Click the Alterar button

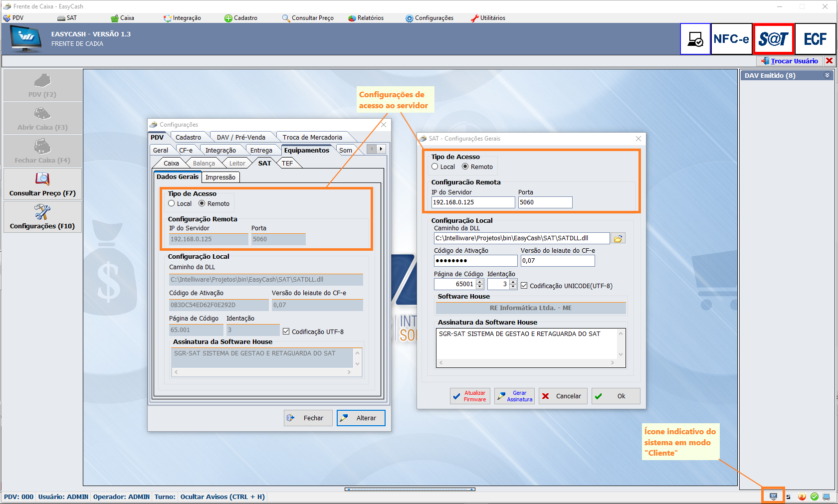point(361,418)
